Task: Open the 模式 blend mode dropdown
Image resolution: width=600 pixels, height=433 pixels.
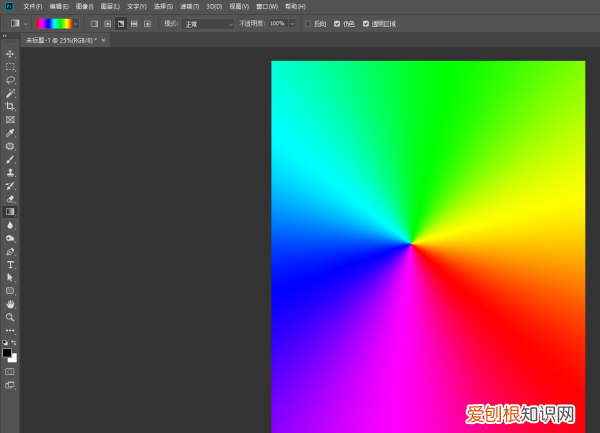Action: pyautogui.click(x=209, y=22)
